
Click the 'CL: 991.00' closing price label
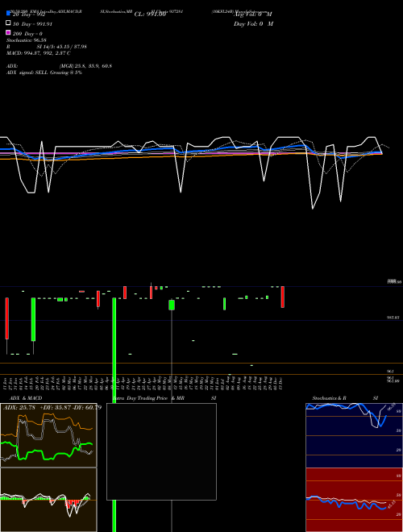(x=150, y=15)
